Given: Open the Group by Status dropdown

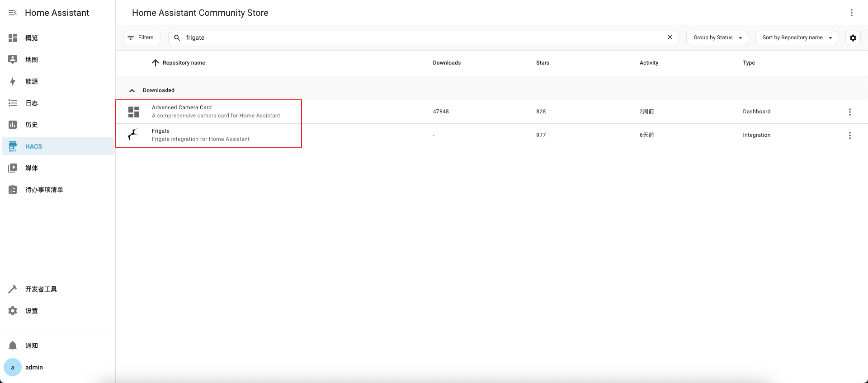Looking at the screenshot, I should (717, 38).
